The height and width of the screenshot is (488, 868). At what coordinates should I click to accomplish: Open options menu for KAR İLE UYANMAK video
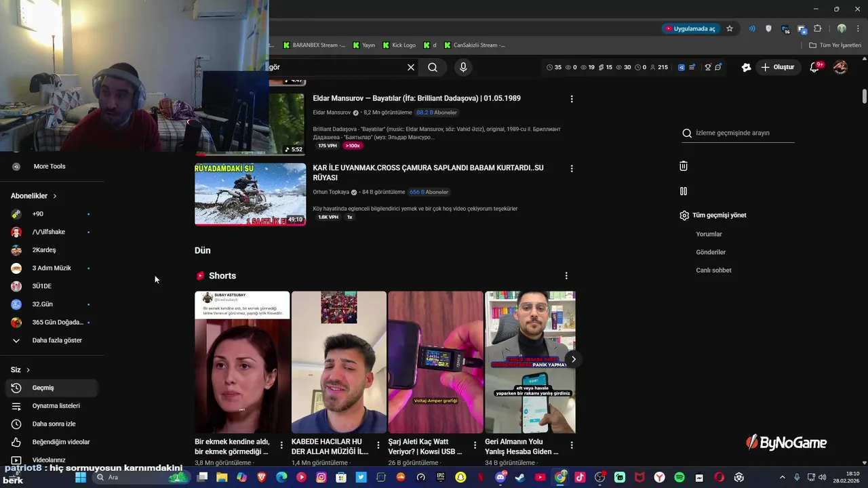coord(572,168)
